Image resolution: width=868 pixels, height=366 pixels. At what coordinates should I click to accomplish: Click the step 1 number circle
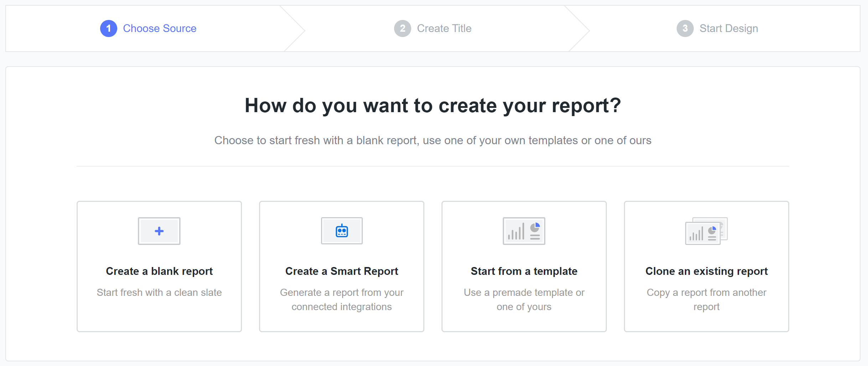(x=109, y=28)
